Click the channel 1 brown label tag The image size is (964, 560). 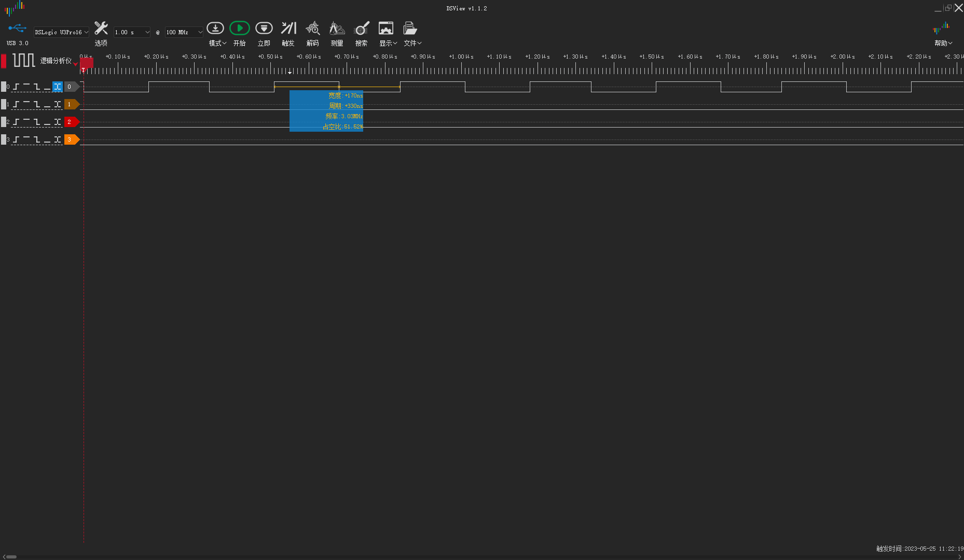pyautogui.click(x=72, y=104)
